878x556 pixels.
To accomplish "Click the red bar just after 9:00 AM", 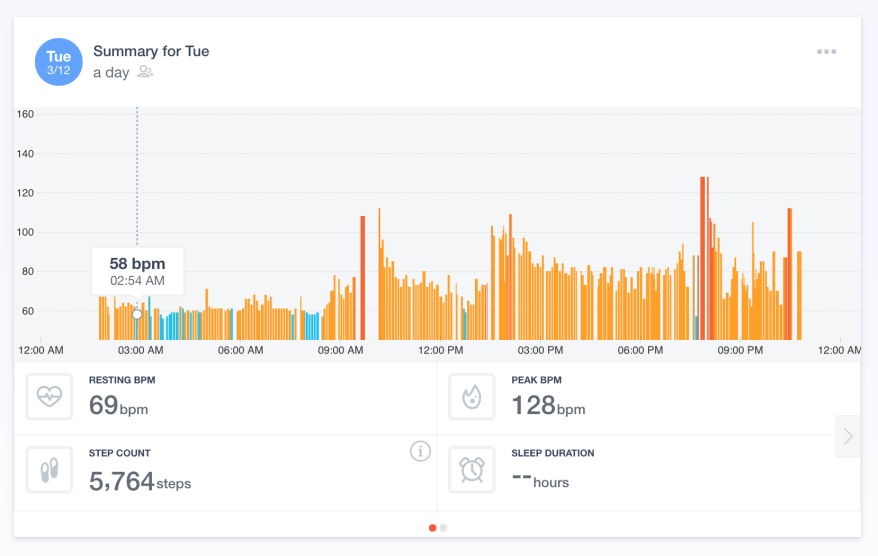I will pyautogui.click(x=362, y=278).
